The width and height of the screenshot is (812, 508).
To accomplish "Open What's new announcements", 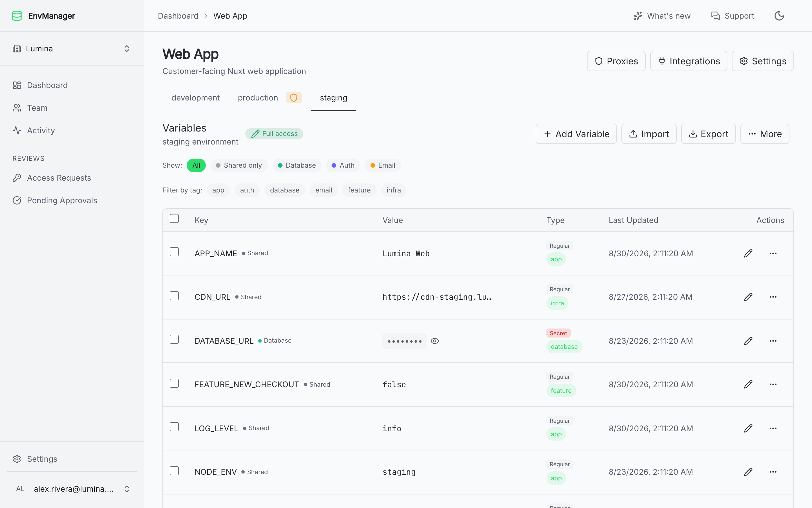I will (662, 16).
